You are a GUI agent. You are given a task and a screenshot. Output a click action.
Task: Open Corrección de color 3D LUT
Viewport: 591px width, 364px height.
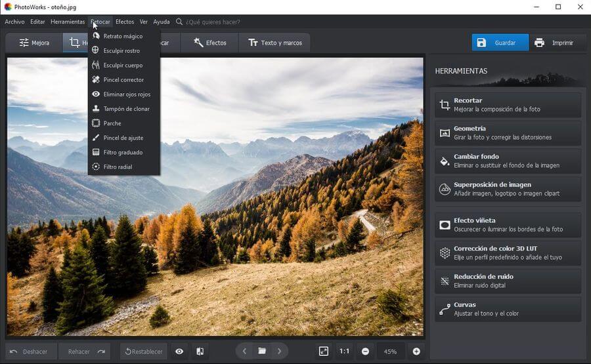[508, 253]
